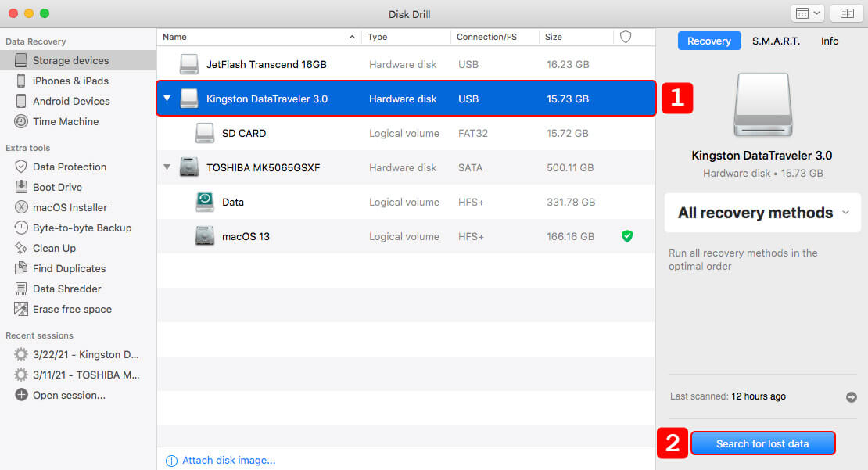Click green protection shield on macOS 13
The image size is (868, 470).
click(x=626, y=236)
